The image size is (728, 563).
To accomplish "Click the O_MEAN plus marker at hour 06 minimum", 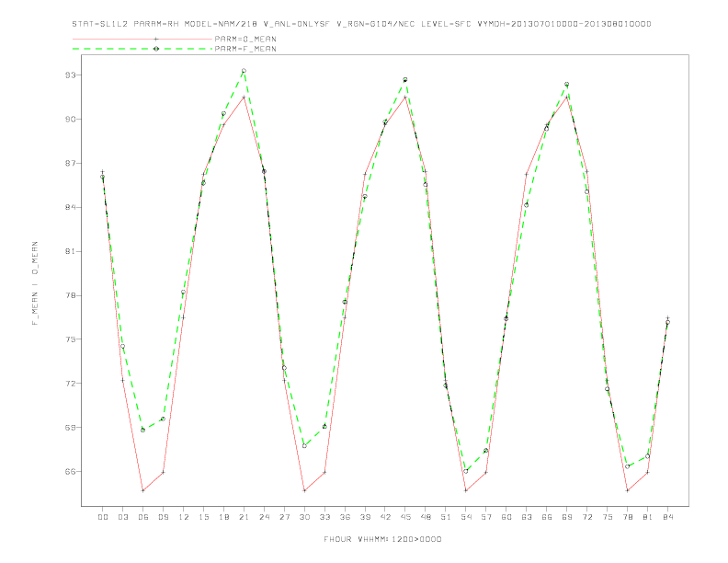I will (143, 490).
